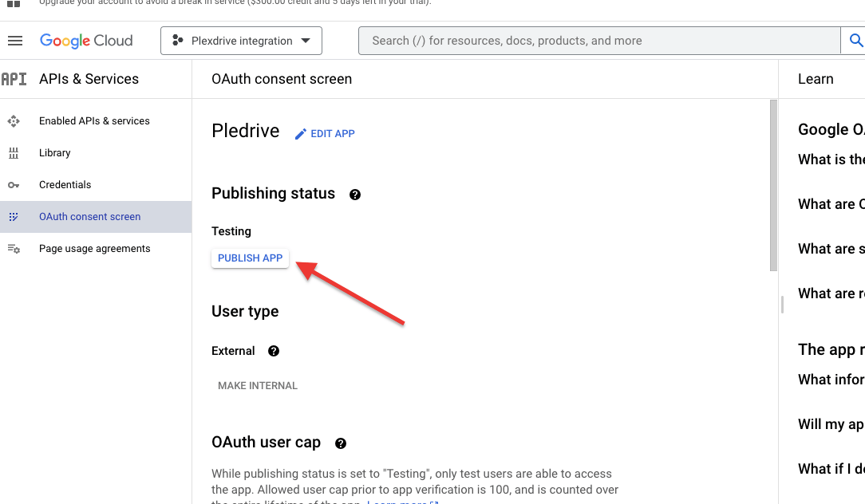This screenshot has width=865, height=504.
Task: Click the PUBLISH APP button
Action: pos(250,258)
